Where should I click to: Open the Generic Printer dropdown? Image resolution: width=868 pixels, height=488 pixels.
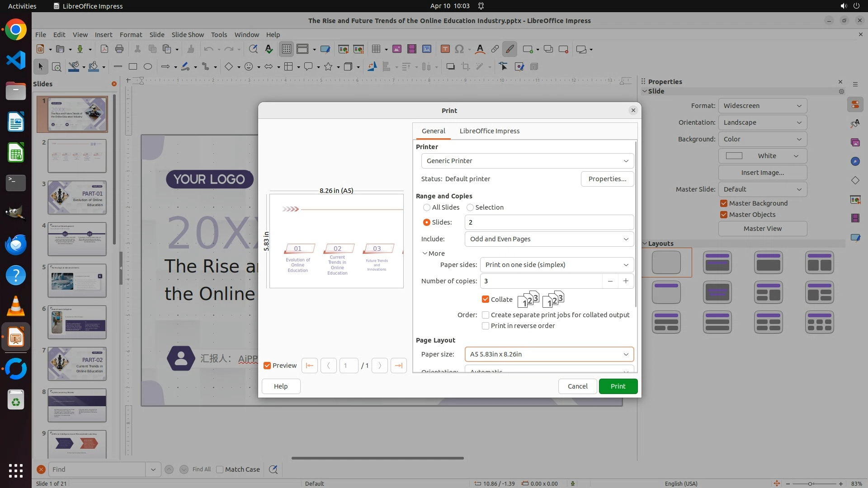point(527,161)
